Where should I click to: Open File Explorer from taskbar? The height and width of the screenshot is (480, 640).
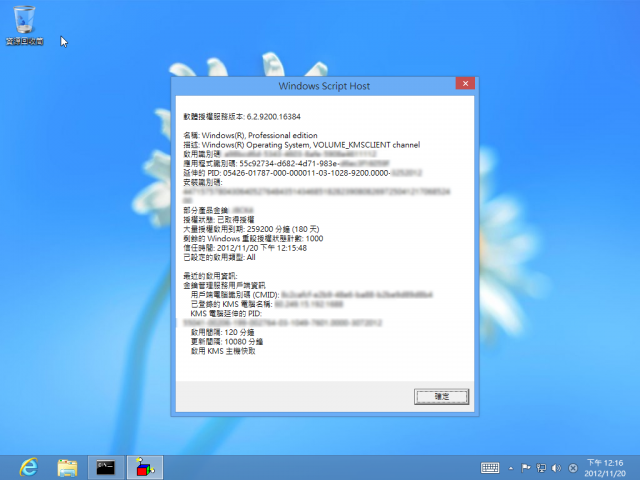click(x=67, y=468)
